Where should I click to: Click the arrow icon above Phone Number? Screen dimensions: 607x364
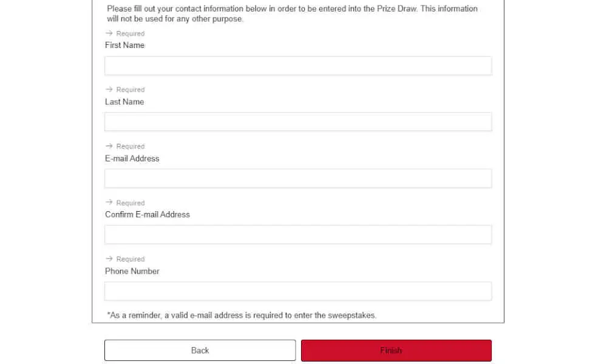109,258
